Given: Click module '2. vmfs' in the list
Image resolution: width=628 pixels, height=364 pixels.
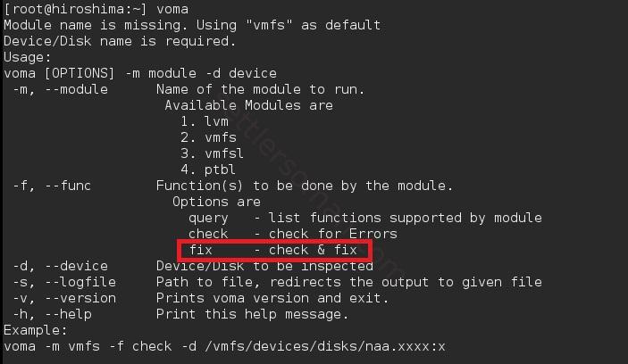Looking at the screenshot, I should click(208, 137).
